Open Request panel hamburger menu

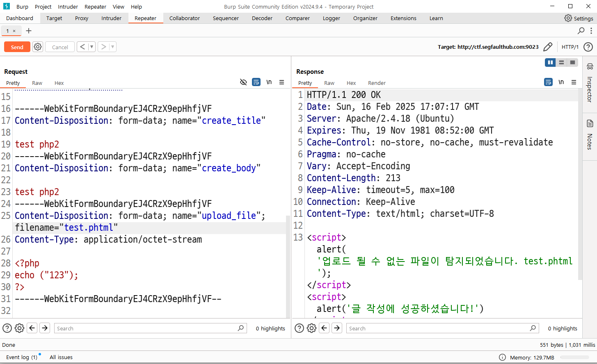pos(282,82)
